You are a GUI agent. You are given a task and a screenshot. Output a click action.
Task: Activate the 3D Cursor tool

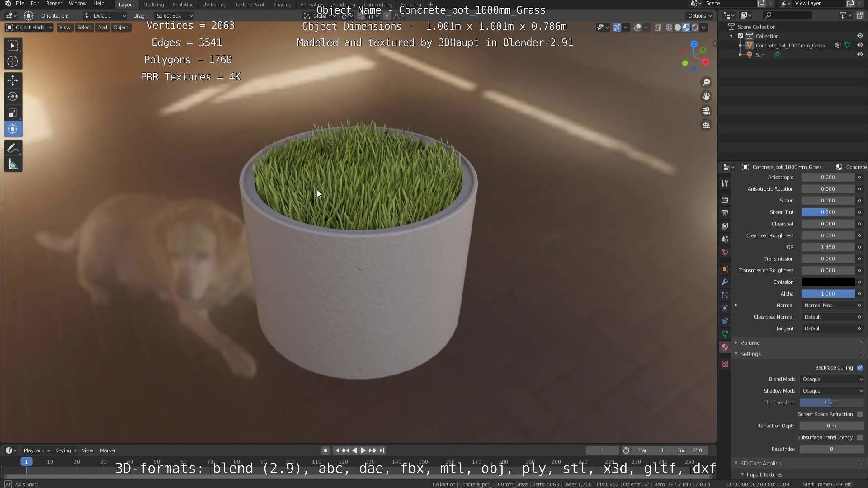[13, 61]
